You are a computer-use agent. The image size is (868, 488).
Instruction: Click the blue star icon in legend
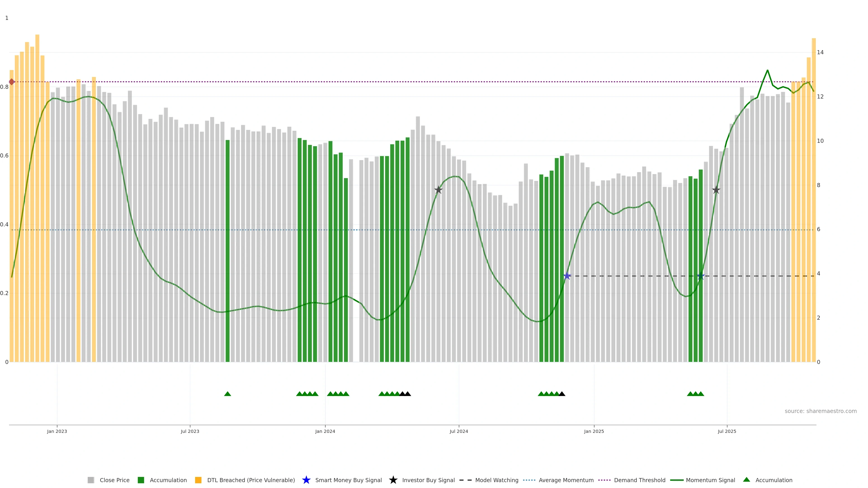pyautogui.click(x=306, y=480)
